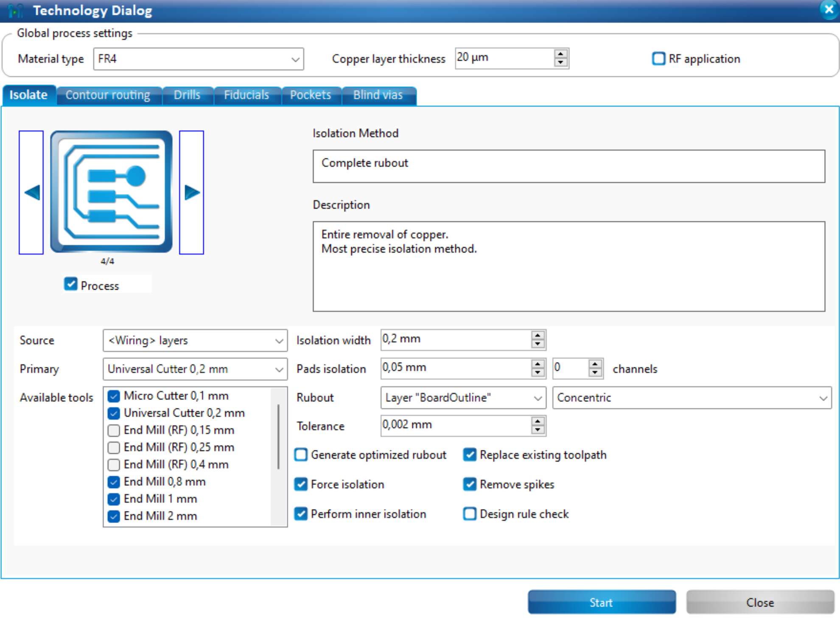Click the Close button
This screenshot has width=840, height=626.
coord(760,602)
